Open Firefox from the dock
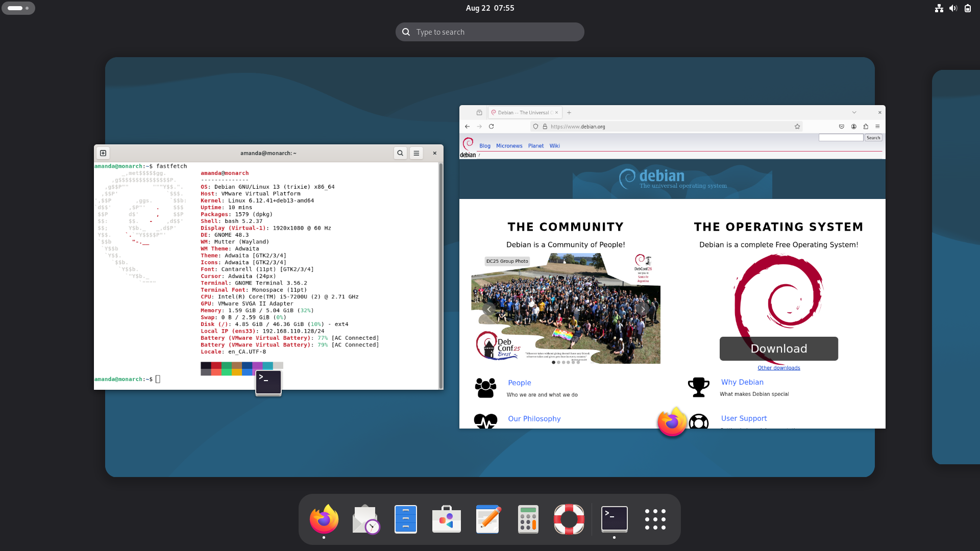Image resolution: width=980 pixels, height=551 pixels. (324, 519)
